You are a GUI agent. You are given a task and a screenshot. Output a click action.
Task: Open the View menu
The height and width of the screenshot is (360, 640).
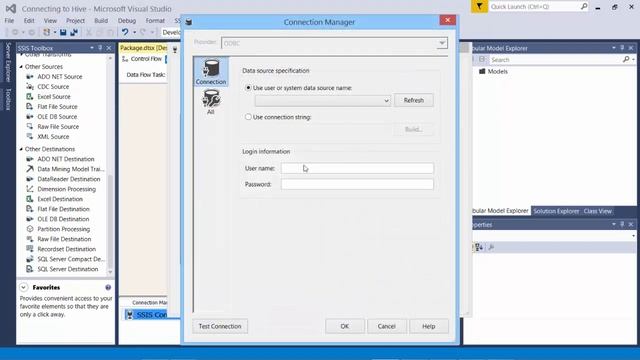[x=50, y=20]
